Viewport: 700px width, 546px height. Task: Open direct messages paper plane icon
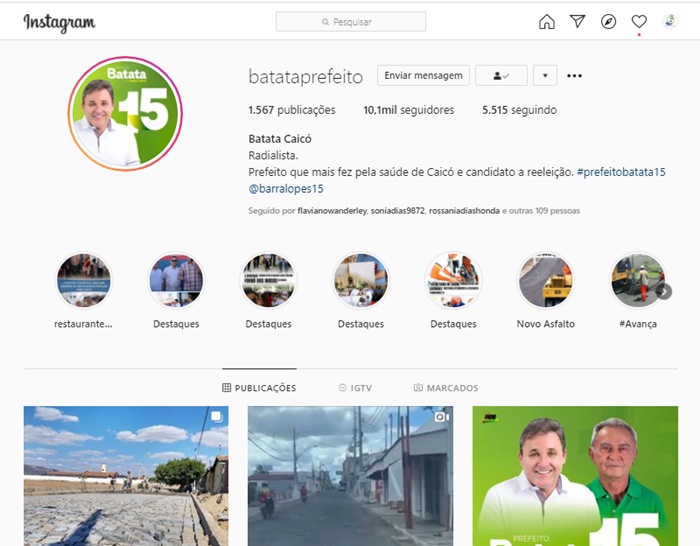[x=577, y=22]
